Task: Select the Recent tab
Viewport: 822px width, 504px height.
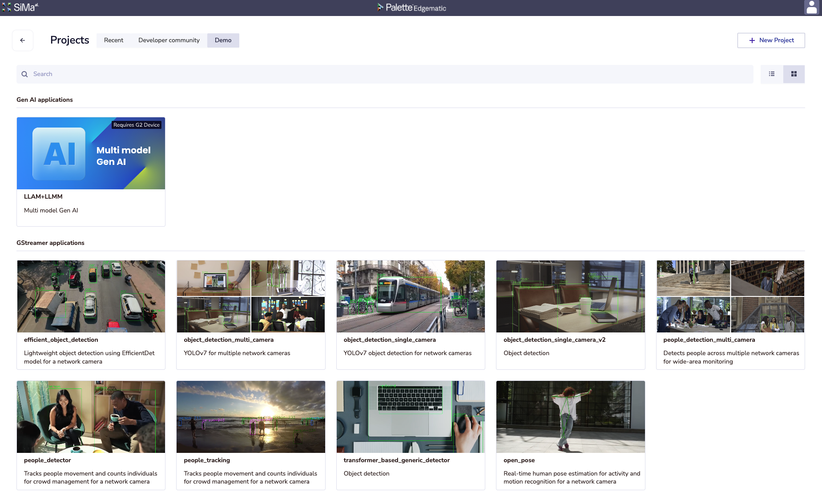Action: pyautogui.click(x=113, y=40)
